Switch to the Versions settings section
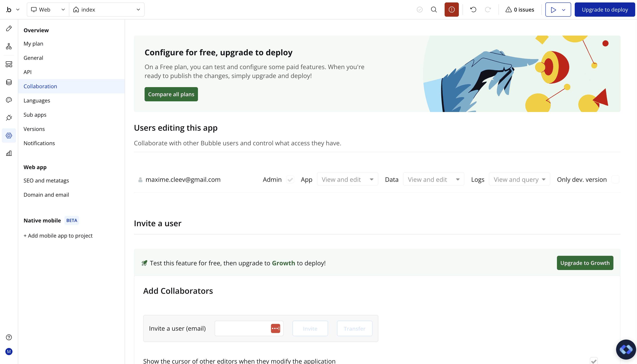Image resolution: width=637 pixels, height=364 pixels. pyautogui.click(x=34, y=129)
